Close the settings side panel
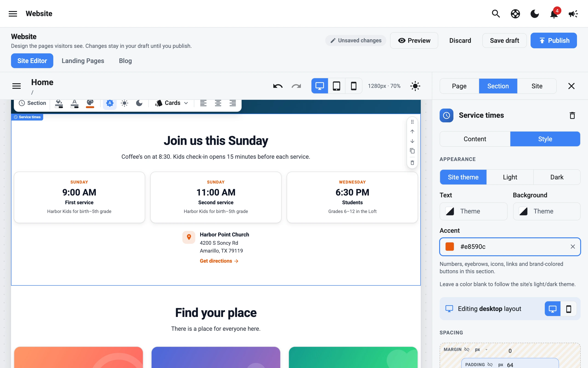The width and height of the screenshot is (588, 368). (x=571, y=86)
